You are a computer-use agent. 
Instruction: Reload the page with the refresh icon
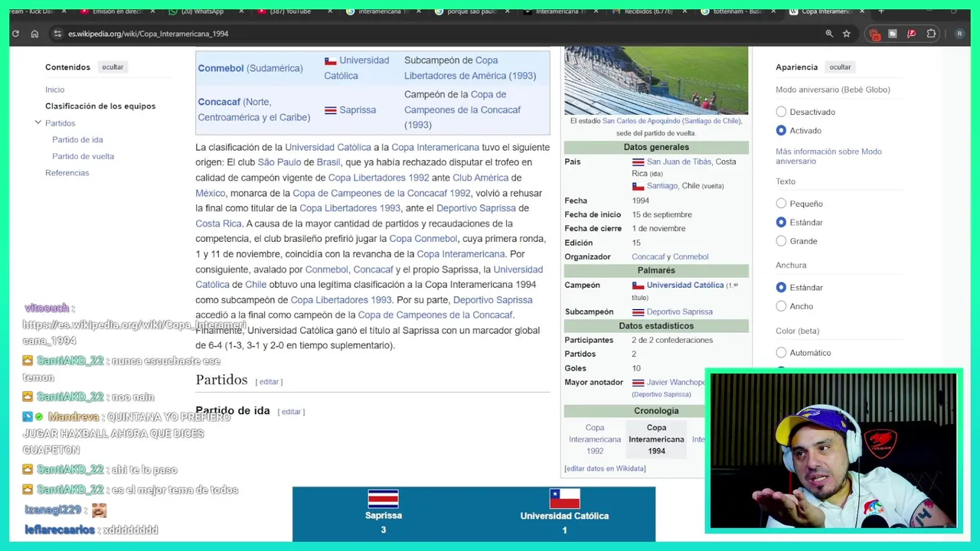15,34
